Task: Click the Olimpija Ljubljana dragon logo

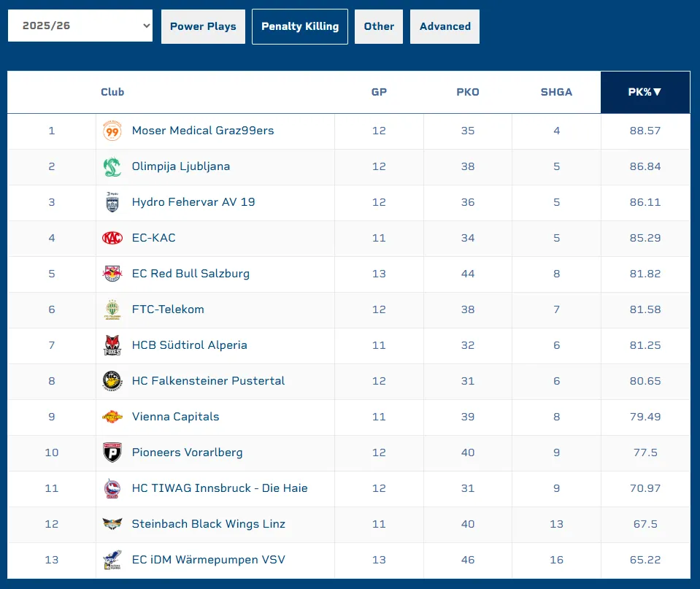Action: (112, 167)
